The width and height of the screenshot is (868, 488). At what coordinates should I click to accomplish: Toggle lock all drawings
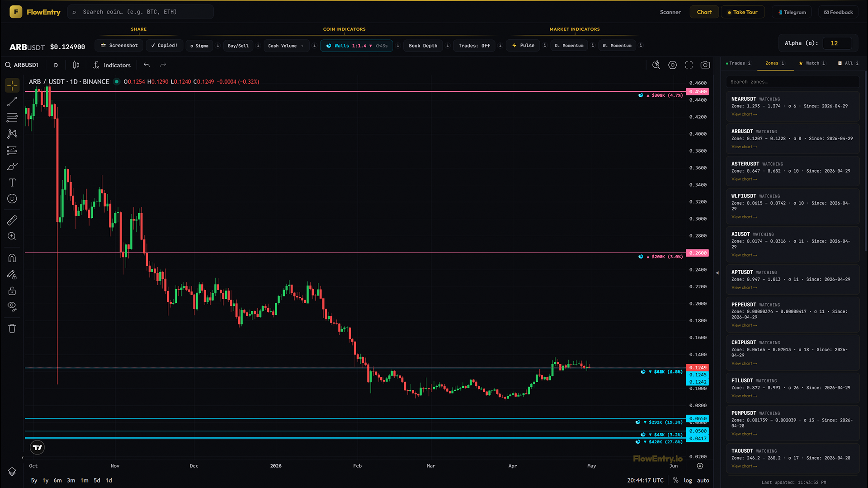pos(12,291)
